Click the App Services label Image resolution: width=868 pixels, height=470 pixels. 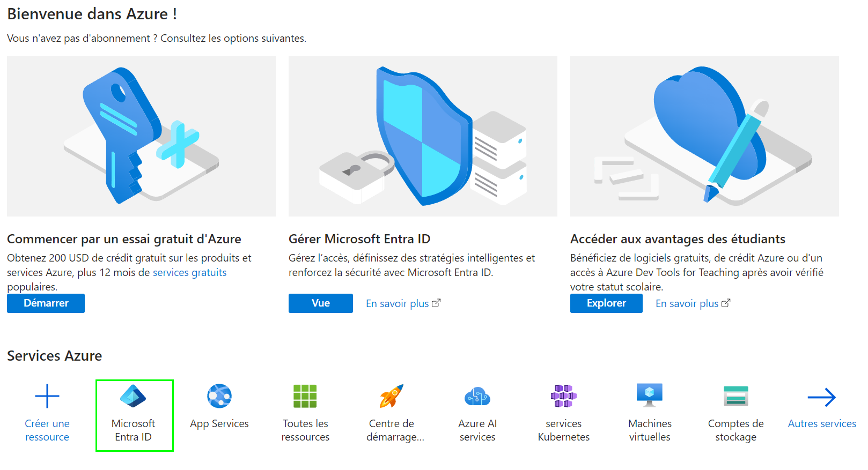click(219, 423)
